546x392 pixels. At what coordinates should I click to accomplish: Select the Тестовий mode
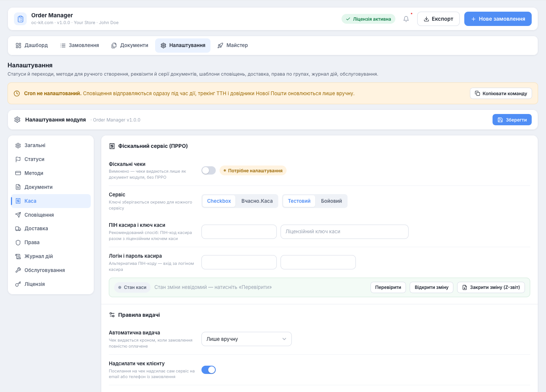pyautogui.click(x=299, y=201)
